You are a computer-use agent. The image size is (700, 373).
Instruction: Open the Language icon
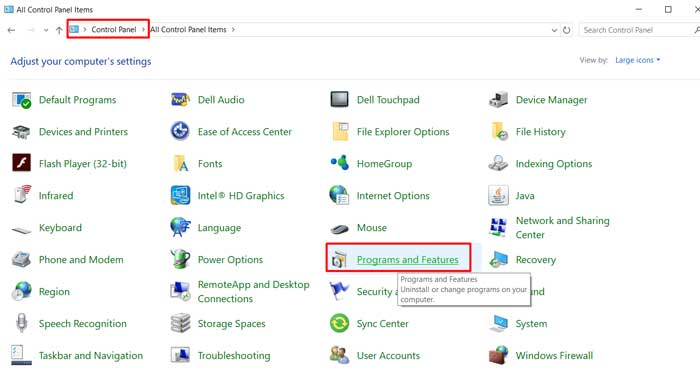180,227
